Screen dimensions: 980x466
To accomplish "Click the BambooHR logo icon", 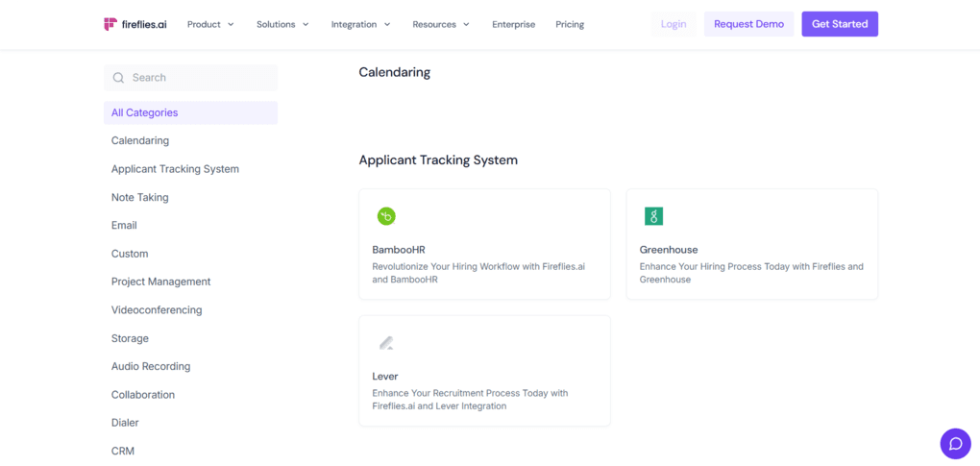I will 386,217.
